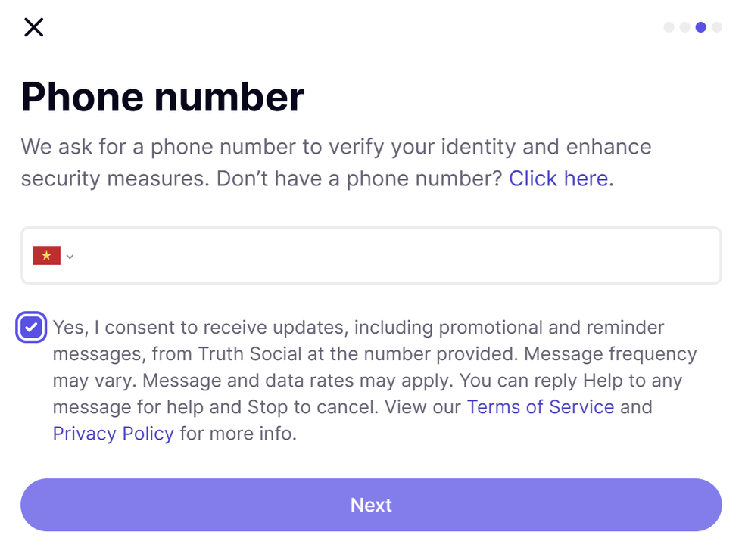Focus the phone number input field
Image resolution: width=742 pixels, height=560 pixels.
click(394, 256)
